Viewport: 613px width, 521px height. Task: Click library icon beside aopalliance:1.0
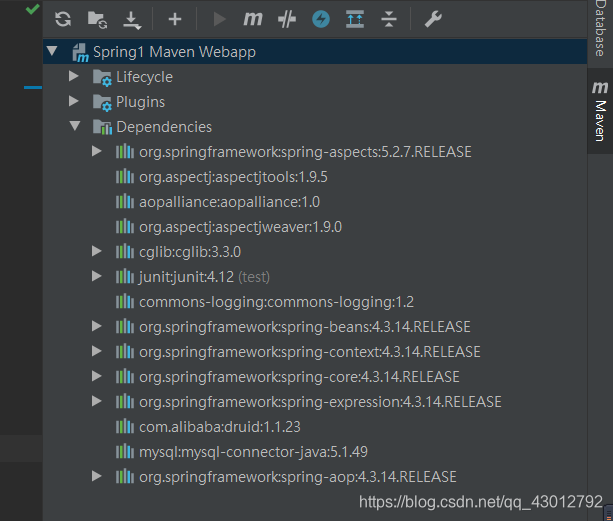coord(125,201)
